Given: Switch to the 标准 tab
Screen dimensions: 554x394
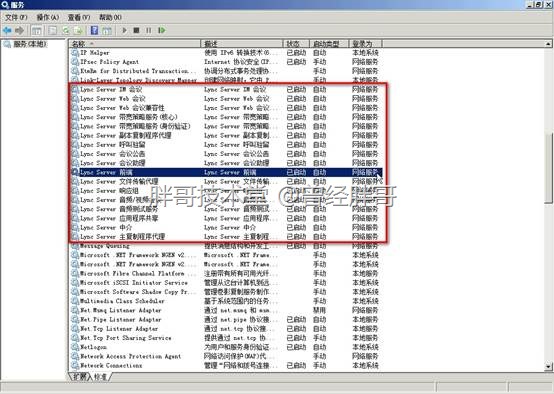Looking at the screenshot, I should [x=100, y=377].
